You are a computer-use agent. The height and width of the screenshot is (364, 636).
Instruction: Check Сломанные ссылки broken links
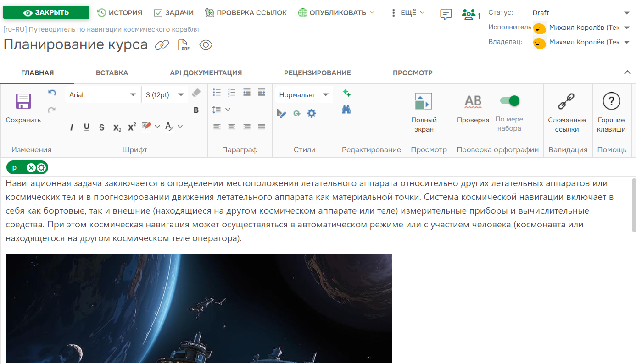click(567, 113)
